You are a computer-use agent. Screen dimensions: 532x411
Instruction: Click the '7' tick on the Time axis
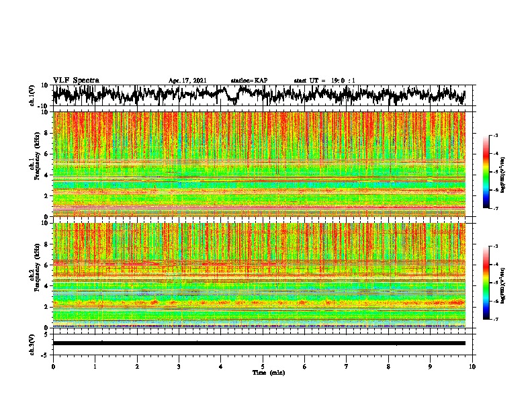[347, 367]
